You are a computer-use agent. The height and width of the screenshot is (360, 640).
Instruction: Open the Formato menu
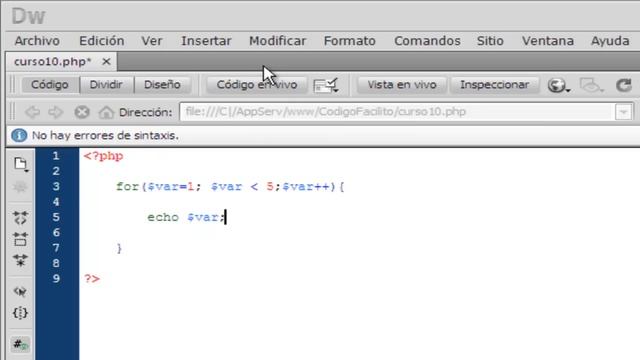click(x=349, y=41)
